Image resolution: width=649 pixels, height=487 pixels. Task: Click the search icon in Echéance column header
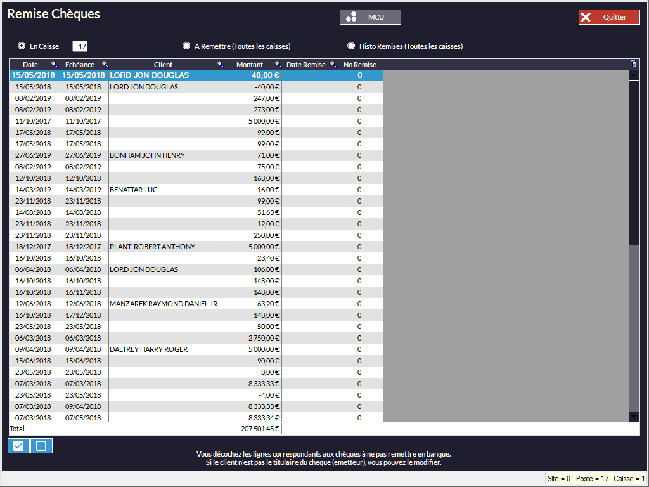pos(104,64)
